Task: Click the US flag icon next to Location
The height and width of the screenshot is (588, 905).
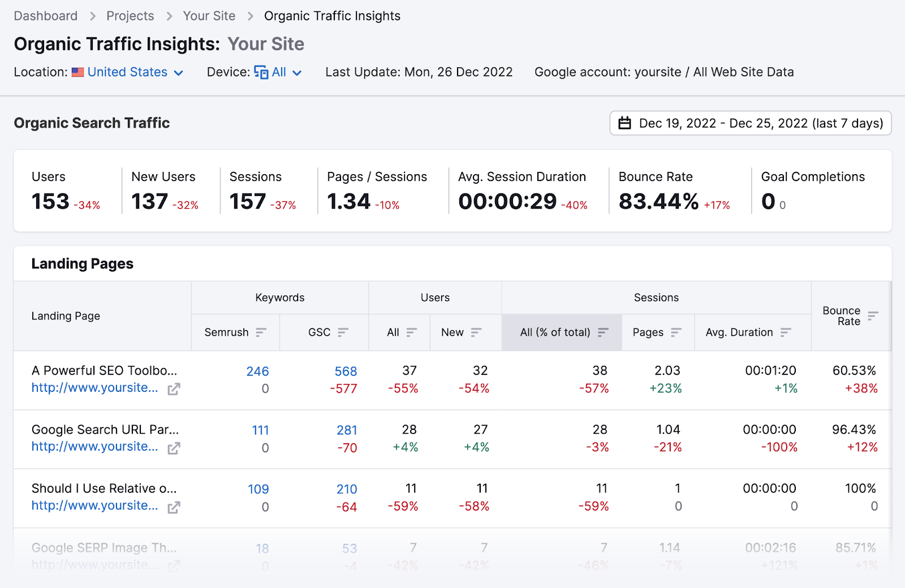Action: 79,72
